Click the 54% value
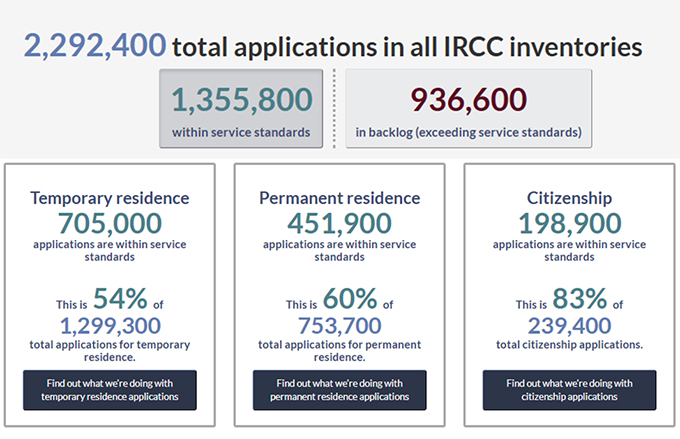Screen dimensions: 680x439 120,298
